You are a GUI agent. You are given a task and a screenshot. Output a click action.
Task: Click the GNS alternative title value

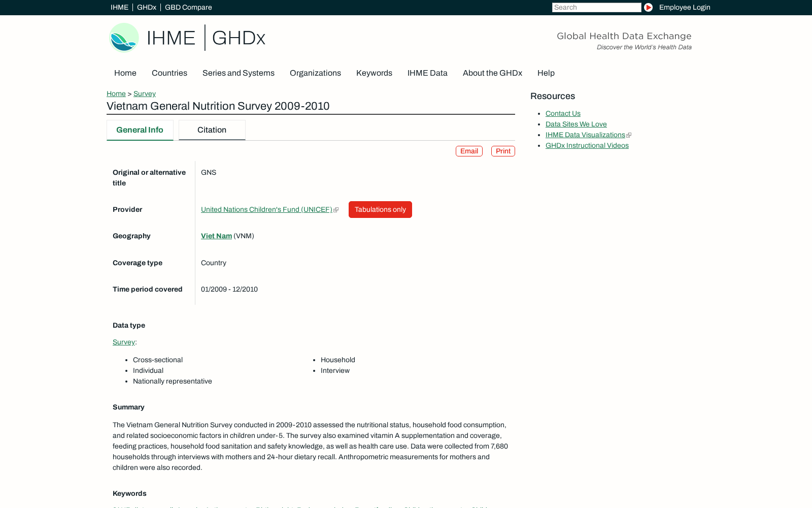[x=209, y=172]
